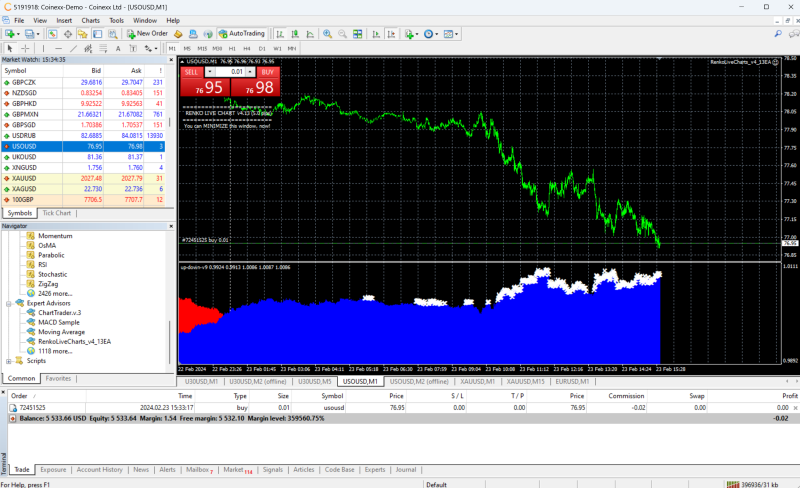The width and height of the screenshot is (800, 488).
Task: Switch chart to H1 timeframe
Action: point(233,48)
